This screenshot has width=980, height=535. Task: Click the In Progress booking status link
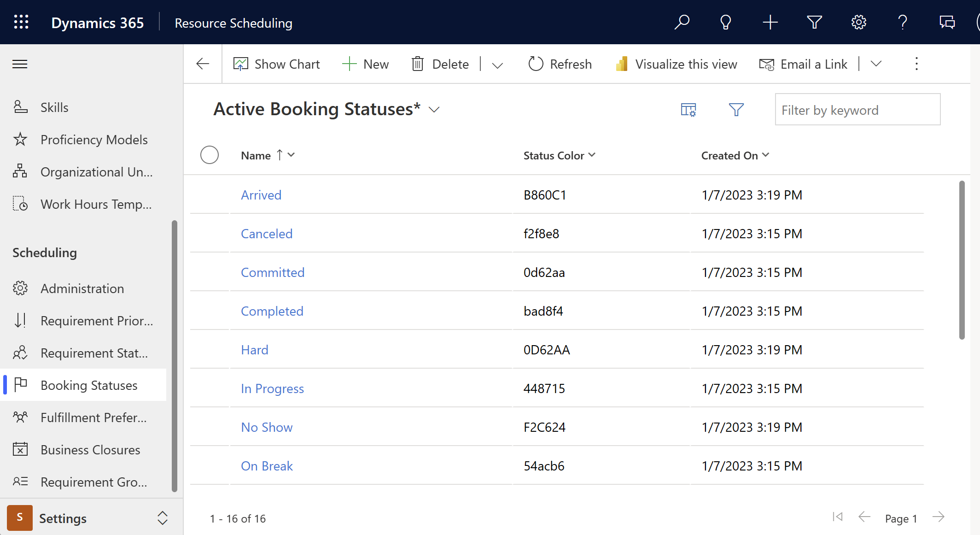point(272,388)
